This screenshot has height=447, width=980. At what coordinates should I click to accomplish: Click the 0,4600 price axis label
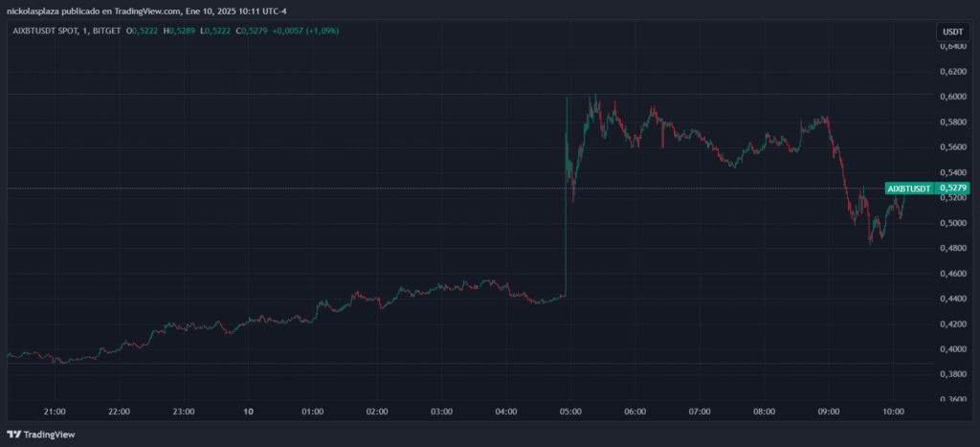(953, 274)
